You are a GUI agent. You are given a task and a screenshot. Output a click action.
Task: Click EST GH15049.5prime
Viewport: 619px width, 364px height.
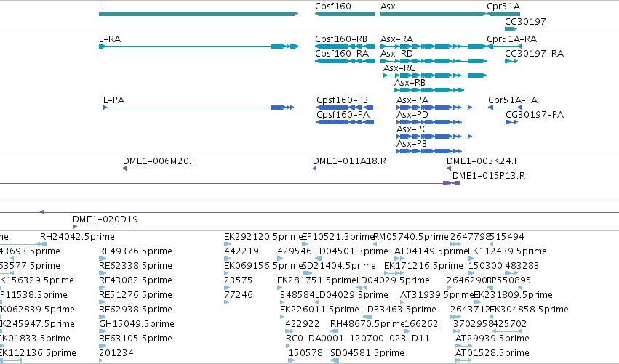[103, 331]
